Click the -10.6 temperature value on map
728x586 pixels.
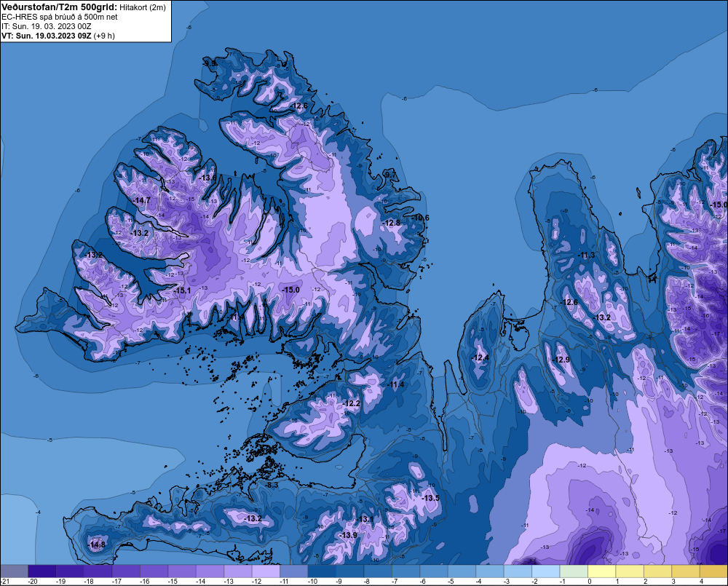pyautogui.click(x=421, y=218)
